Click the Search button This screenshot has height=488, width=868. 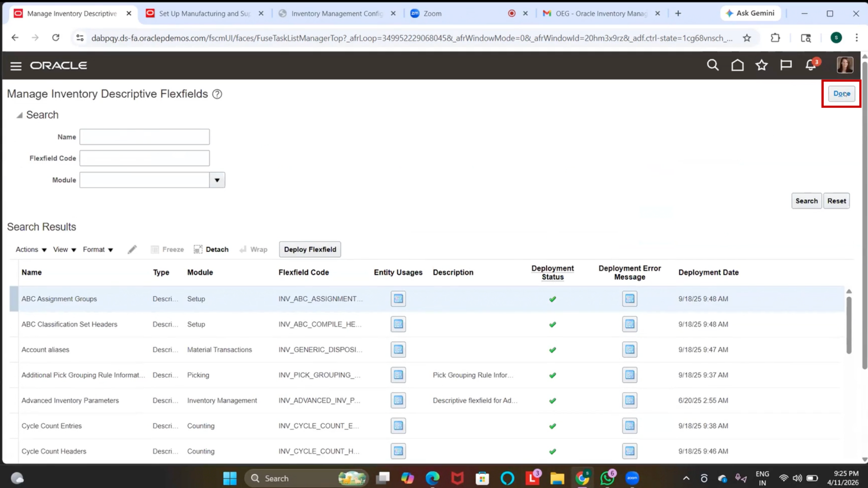coord(807,201)
